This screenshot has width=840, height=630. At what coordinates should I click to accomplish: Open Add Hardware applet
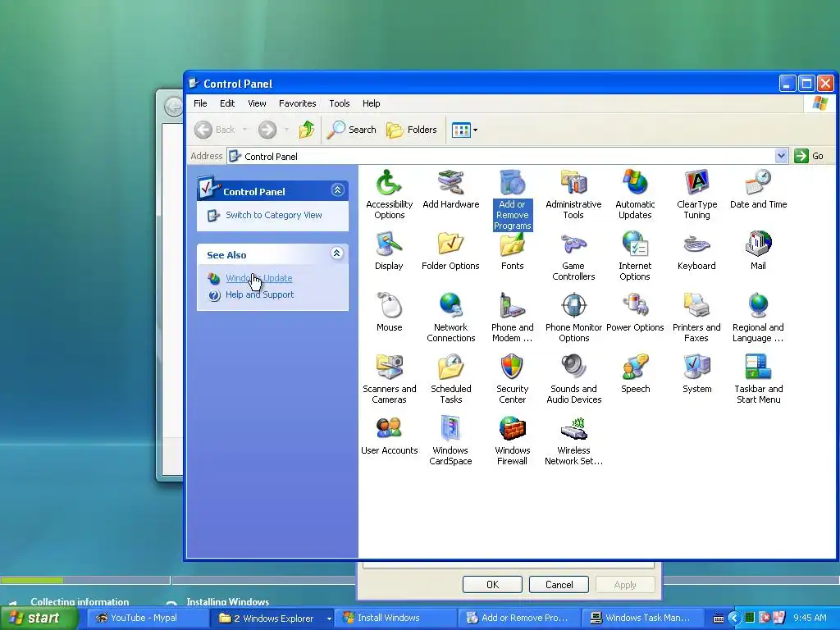(x=450, y=189)
